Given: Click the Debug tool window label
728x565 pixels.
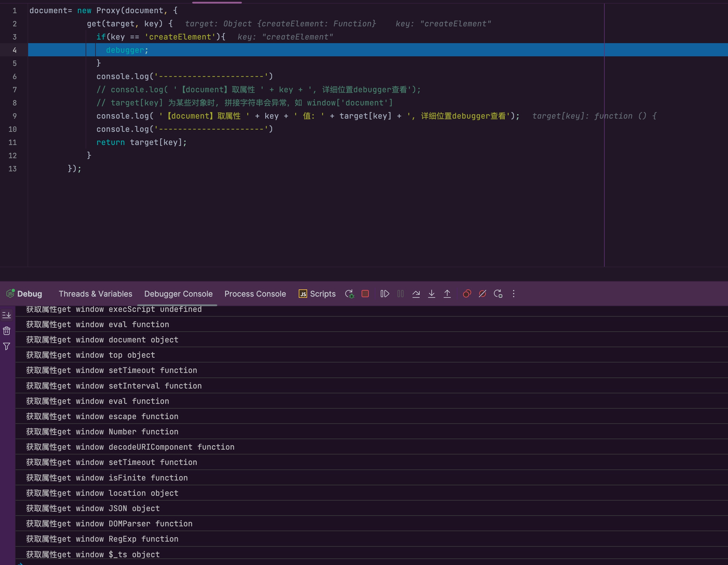Looking at the screenshot, I should coord(24,294).
